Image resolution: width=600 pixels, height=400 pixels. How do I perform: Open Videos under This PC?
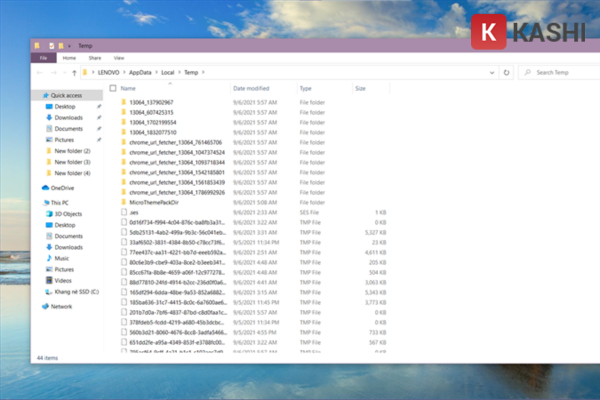(63, 280)
